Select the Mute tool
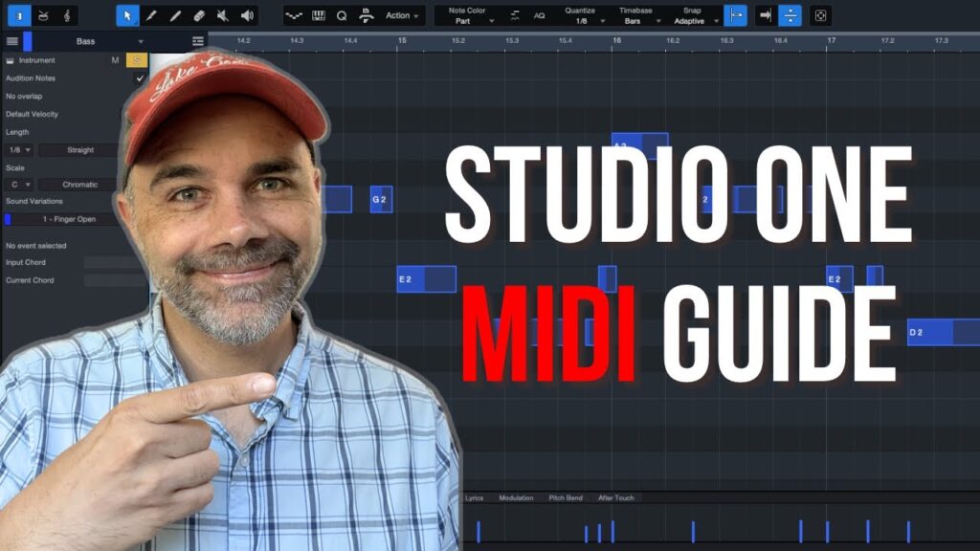 pos(223,15)
